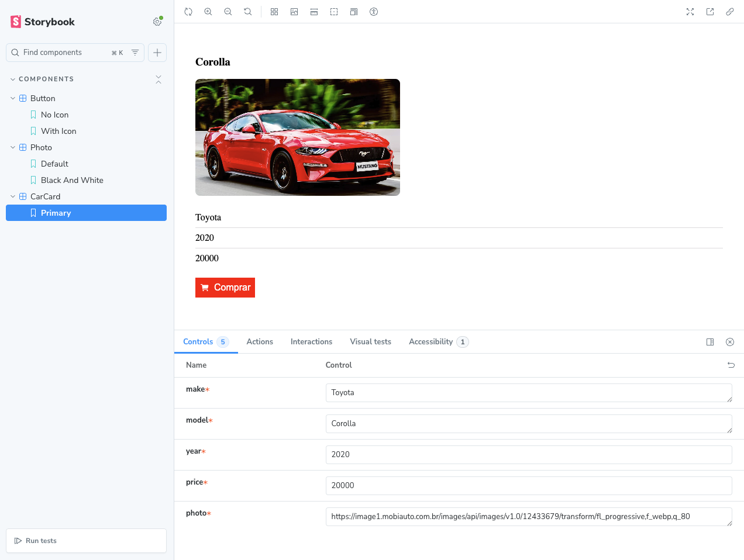Viewport: 744px width, 560px height.
Task: Click the year control field showing 2020
Action: coord(529,455)
